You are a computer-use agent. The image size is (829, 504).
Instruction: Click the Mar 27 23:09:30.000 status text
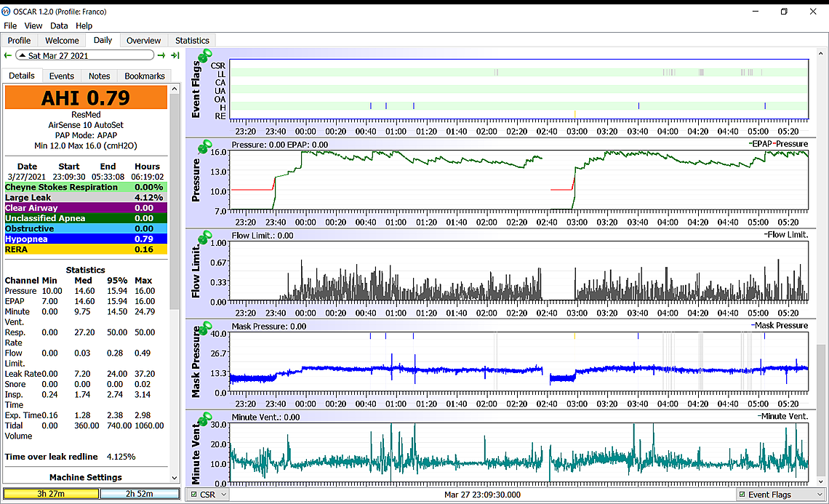(482, 495)
